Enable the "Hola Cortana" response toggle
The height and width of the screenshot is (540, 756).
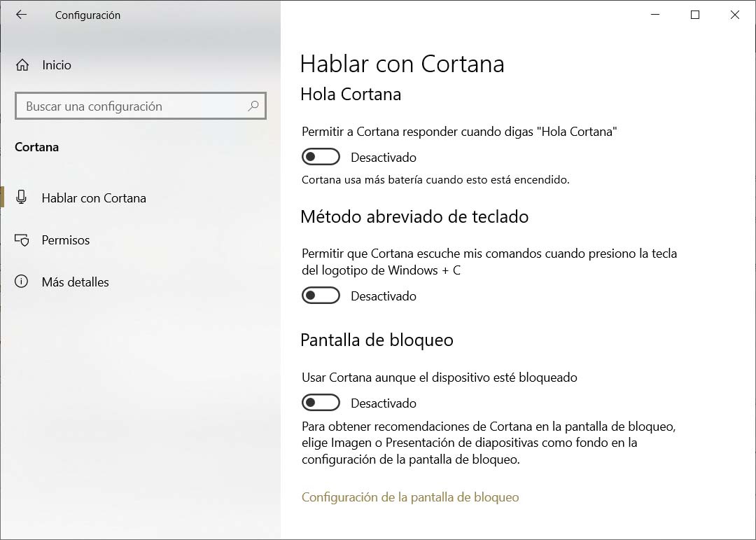[x=321, y=157]
